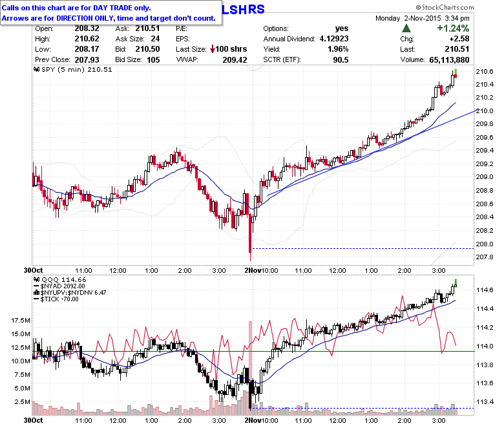The width and height of the screenshot is (504, 426).
Task: Click the red down-arrow next to Last Size
Action: click(x=212, y=49)
